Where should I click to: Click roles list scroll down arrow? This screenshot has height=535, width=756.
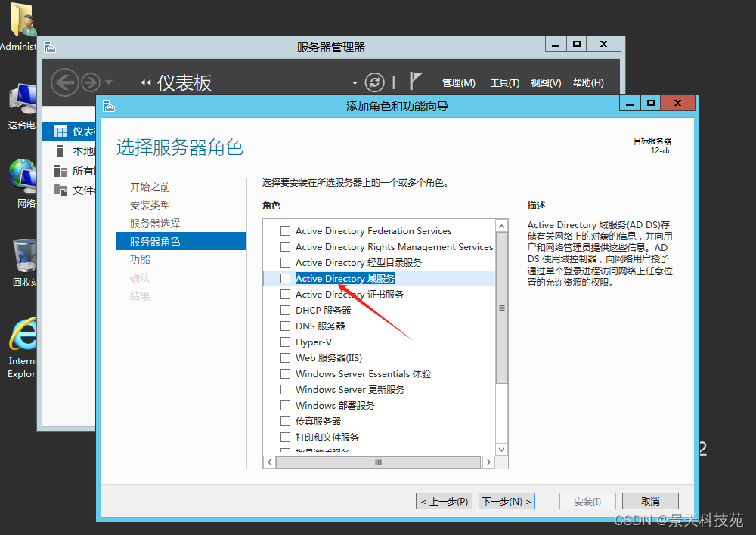(501, 449)
